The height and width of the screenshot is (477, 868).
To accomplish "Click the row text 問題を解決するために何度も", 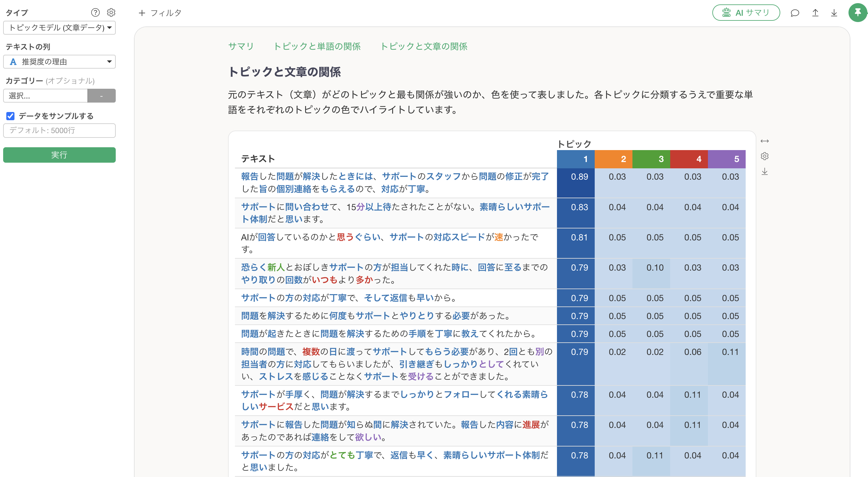I will (376, 316).
